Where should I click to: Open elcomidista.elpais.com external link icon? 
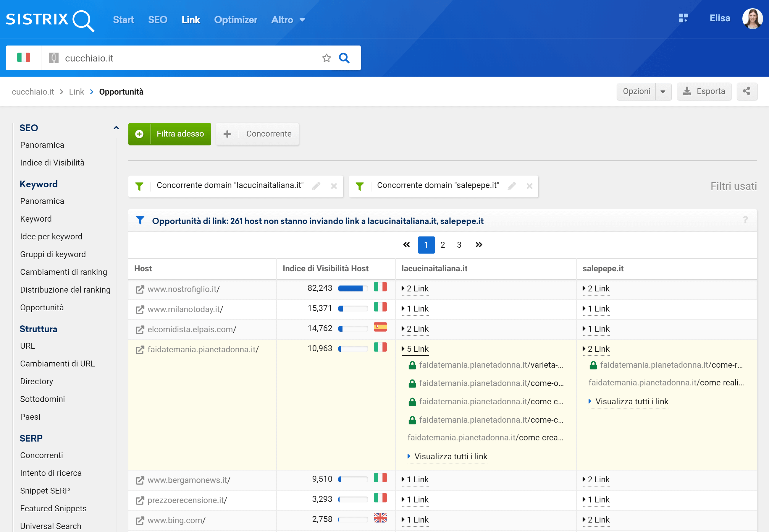coord(140,329)
